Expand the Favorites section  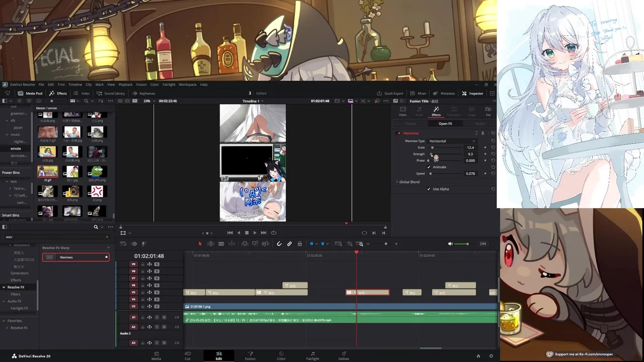(x=4, y=321)
